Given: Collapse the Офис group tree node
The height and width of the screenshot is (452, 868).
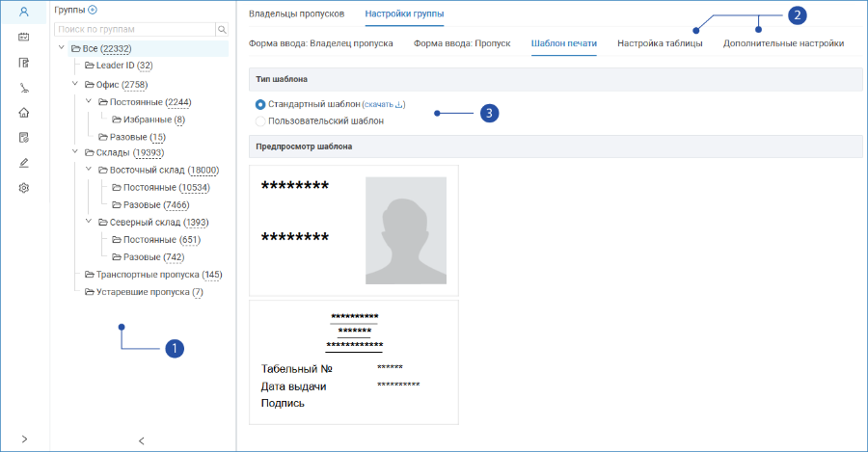Looking at the screenshot, I should tap(74, 84).
